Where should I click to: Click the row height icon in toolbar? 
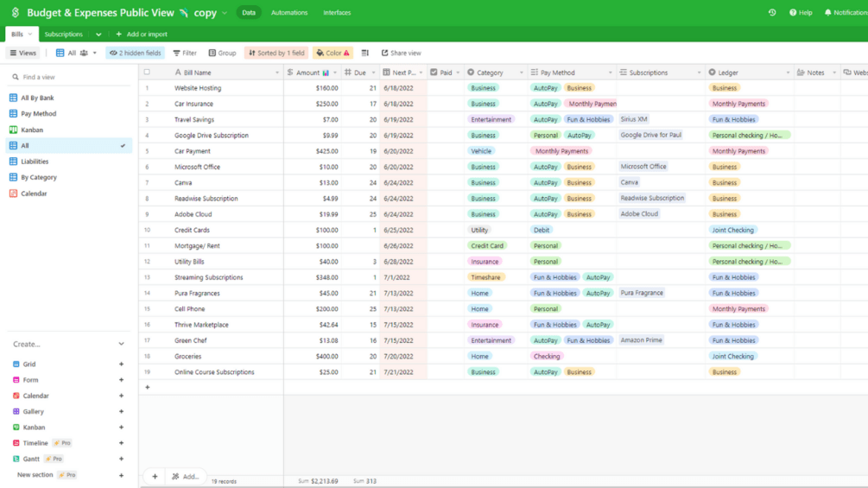[364, 53]
